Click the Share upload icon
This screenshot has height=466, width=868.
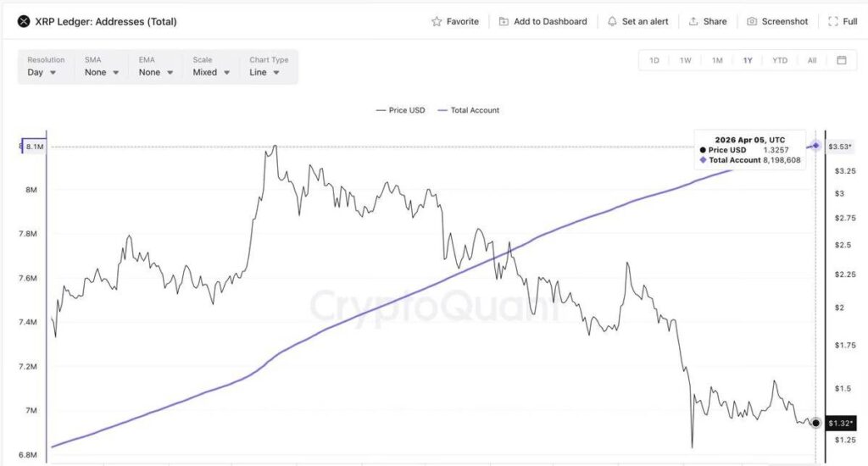point(693,21)
